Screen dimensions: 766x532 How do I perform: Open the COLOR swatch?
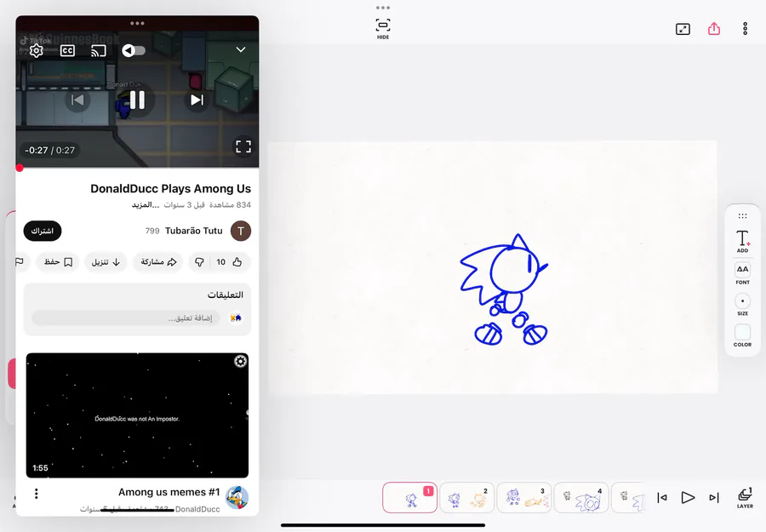pos(742,335)
